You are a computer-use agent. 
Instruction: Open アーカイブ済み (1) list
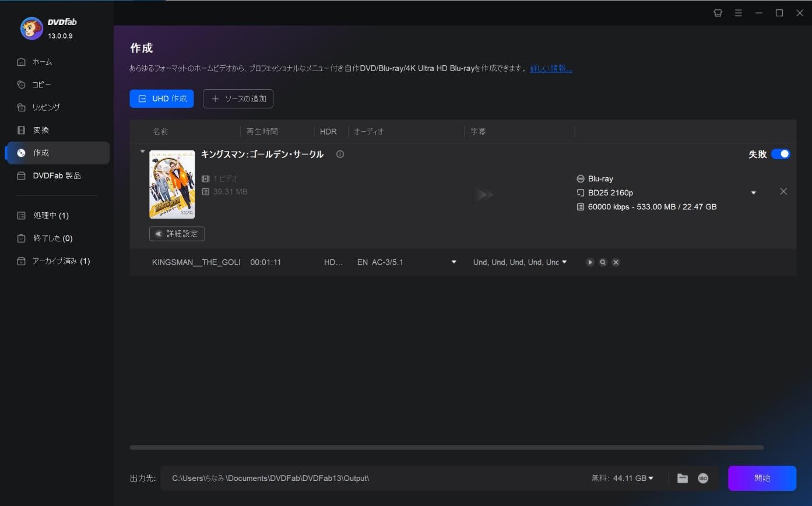point(57,261)
